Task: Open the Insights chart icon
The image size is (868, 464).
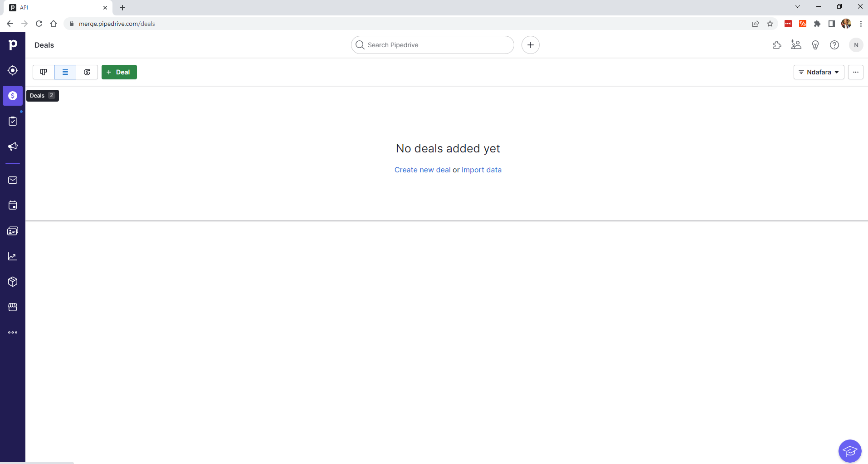Action: 12,256
